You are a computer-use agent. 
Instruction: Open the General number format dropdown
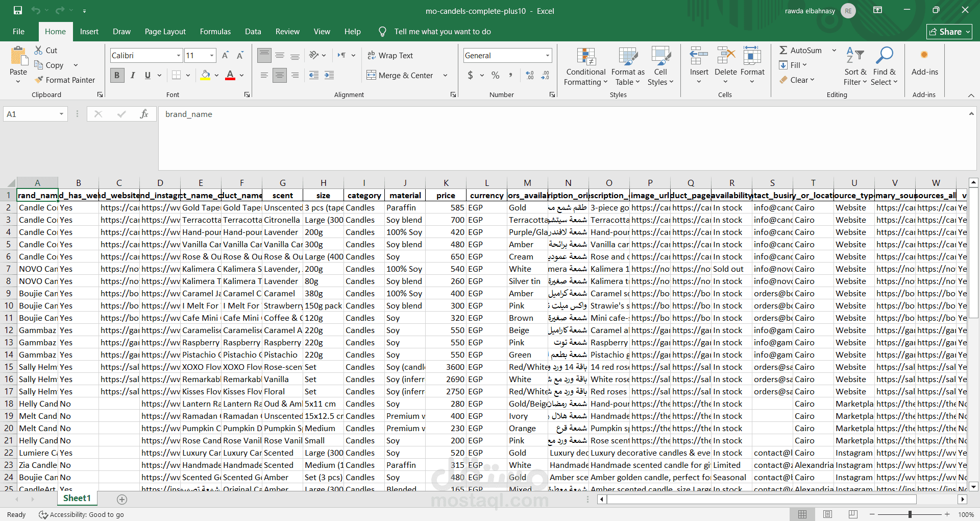point(548,55)
